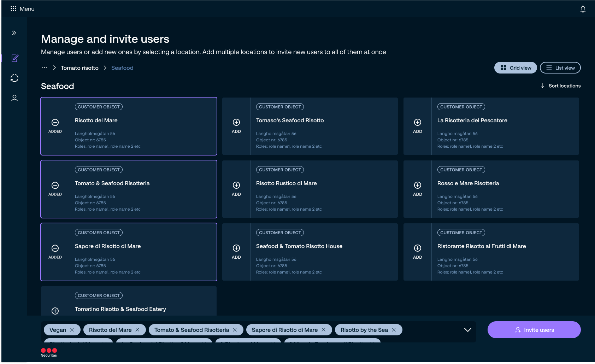Remove added Risotto del Mare location
The width and height of the screenshot is (595, 364).
pos(55,126)
